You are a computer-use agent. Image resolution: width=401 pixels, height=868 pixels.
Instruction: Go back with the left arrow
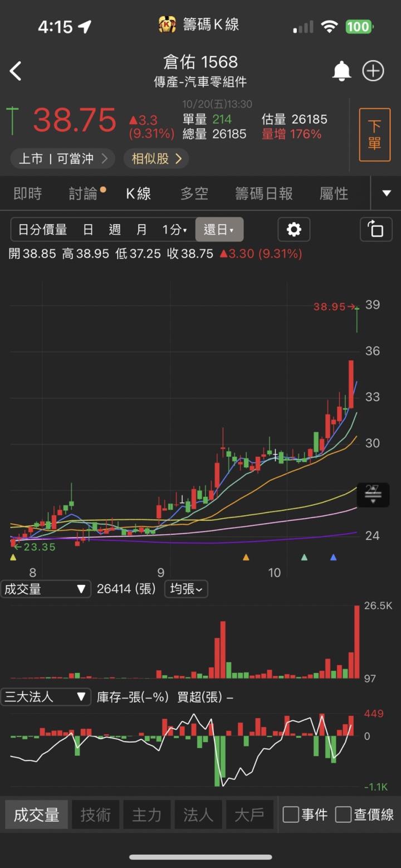[16, 71]
